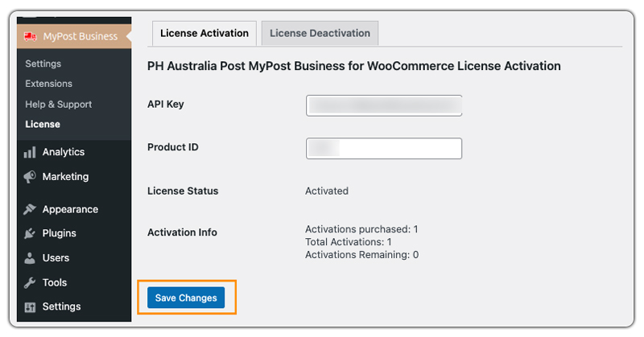Click the 'API Key' label

point(166,105)
